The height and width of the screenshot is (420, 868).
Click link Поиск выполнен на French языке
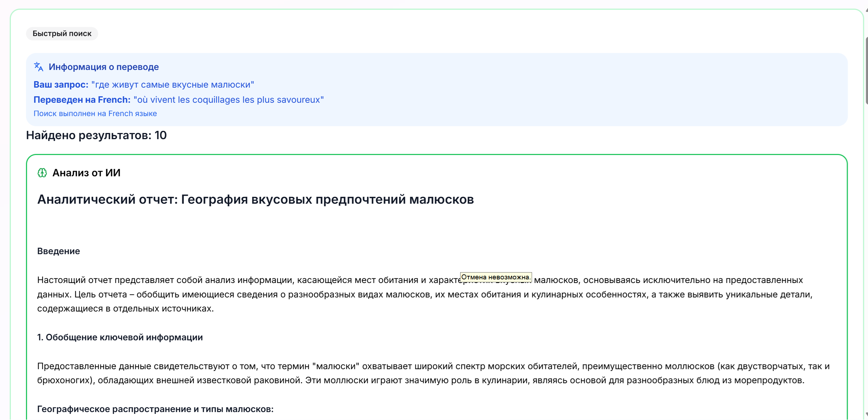tap(95, 113)
